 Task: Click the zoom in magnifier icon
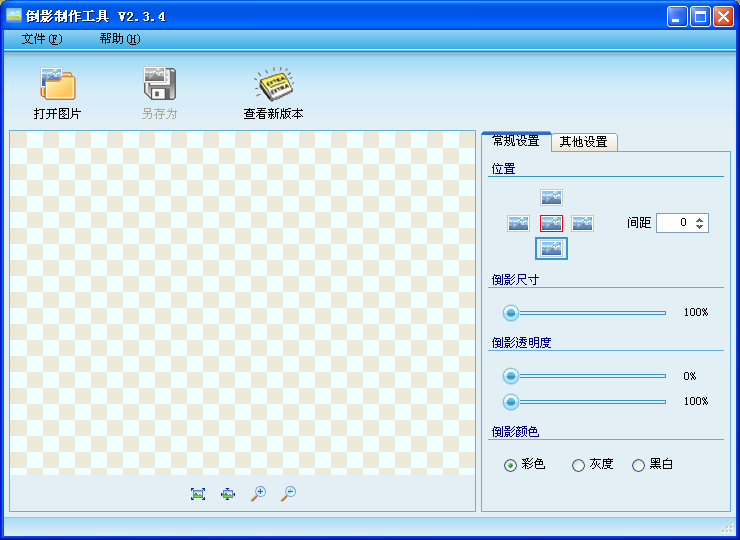pos(258,493)
